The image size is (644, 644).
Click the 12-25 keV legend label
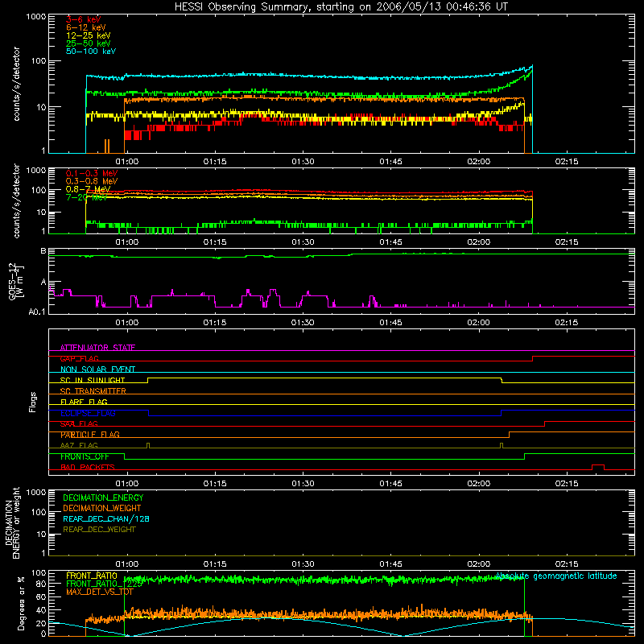(x=89, y=35)
